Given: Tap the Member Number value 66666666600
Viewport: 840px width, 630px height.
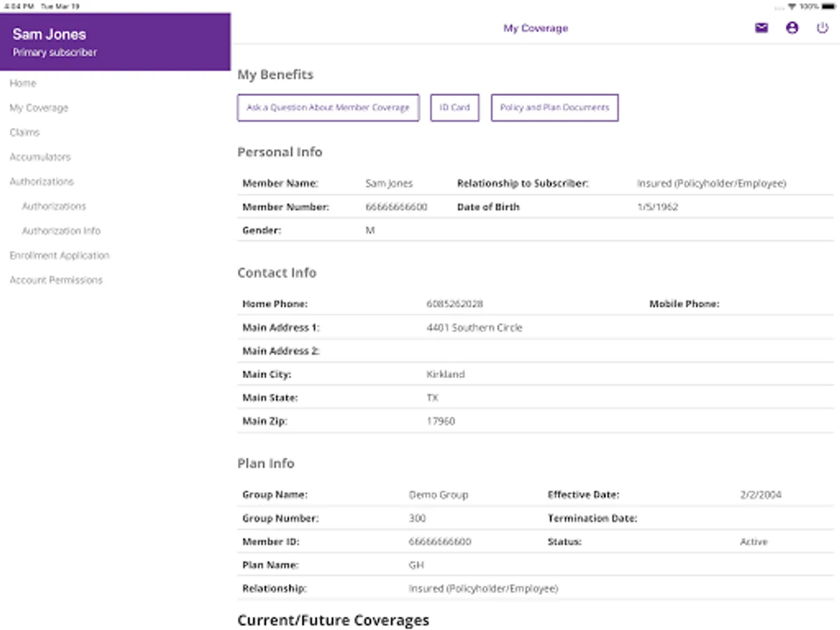Looking at the screenshot, I should tap(396, 207).
